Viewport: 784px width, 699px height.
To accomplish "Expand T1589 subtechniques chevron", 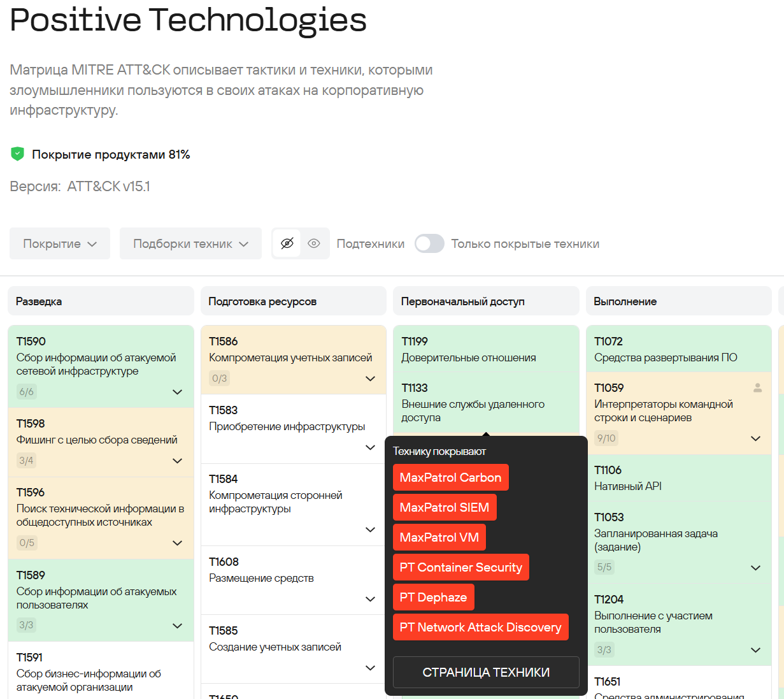I will [x=178, y=626].
